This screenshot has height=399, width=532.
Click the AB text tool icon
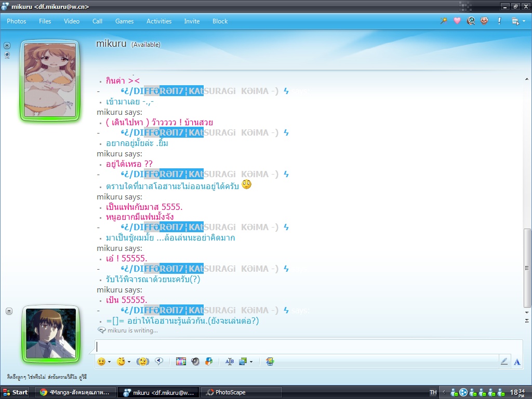[229, 362]
